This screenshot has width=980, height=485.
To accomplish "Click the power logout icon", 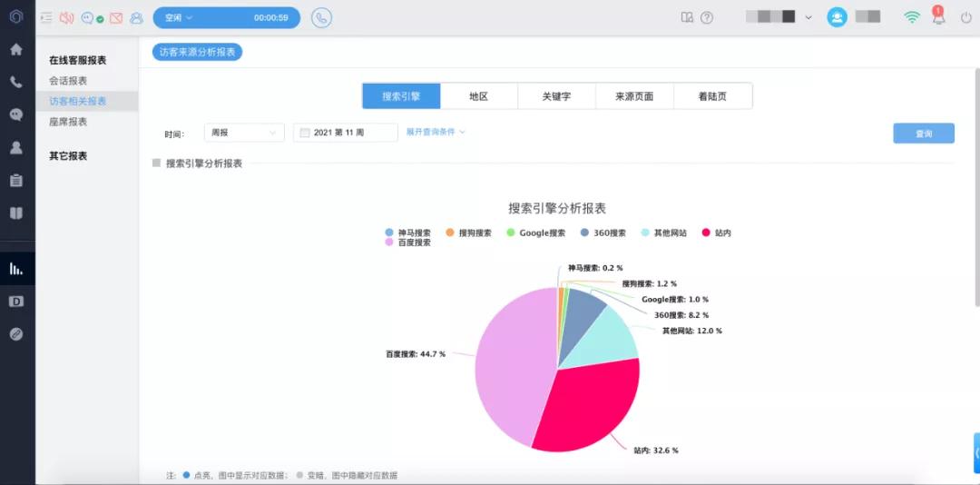I will pyautogui.click(x=966, y=17).
